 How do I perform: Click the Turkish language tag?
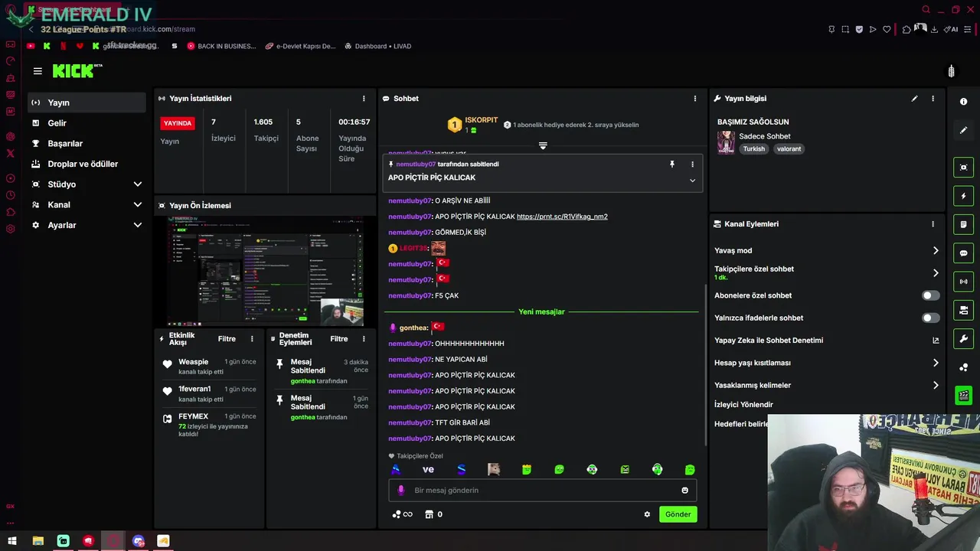tap(753, 149)
